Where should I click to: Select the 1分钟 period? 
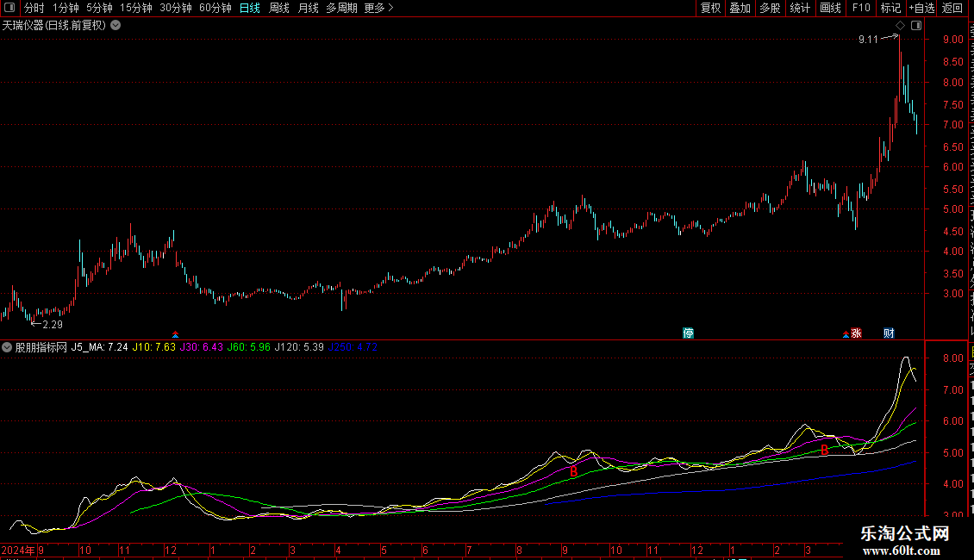point(66,8)
